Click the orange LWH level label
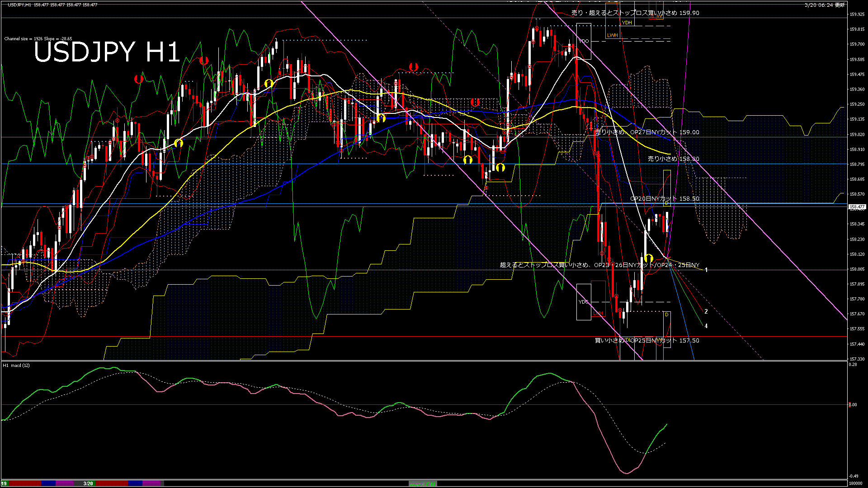868x488 pixels. (x=612, y=35)
